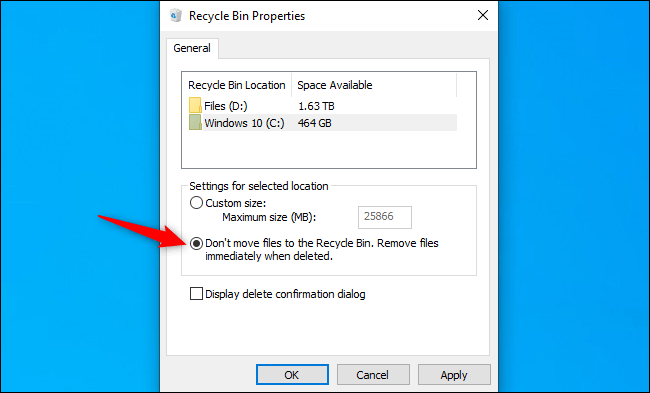650x393 pixels.
Task: Close the Recycle Bin Properties dialog
Action: 483,15
